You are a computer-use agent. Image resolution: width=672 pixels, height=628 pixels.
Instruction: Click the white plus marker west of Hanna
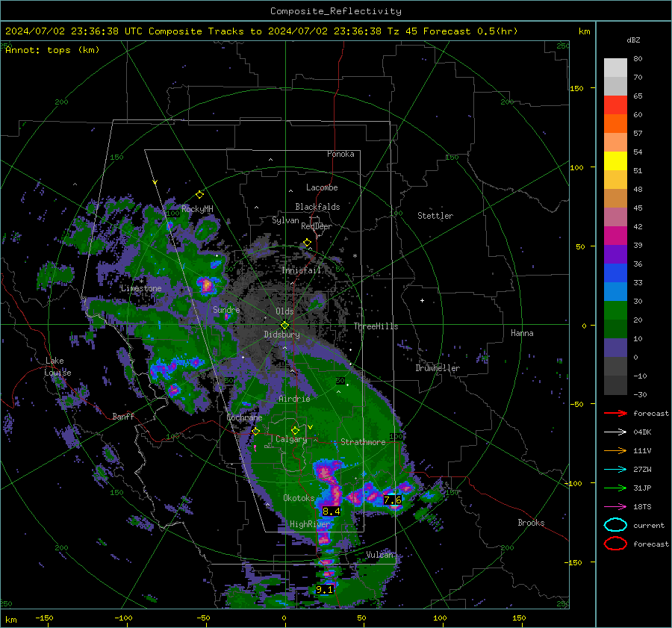click(422, 300)
